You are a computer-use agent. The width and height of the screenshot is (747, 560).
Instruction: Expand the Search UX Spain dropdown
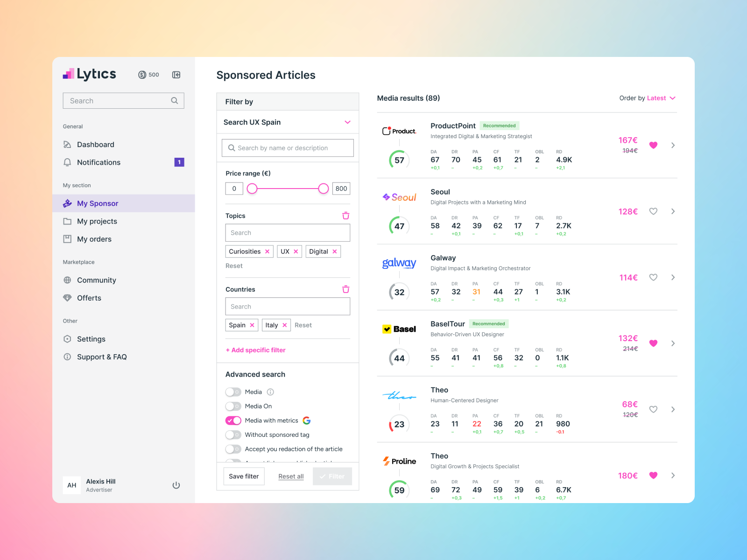[x=347, y=122]
